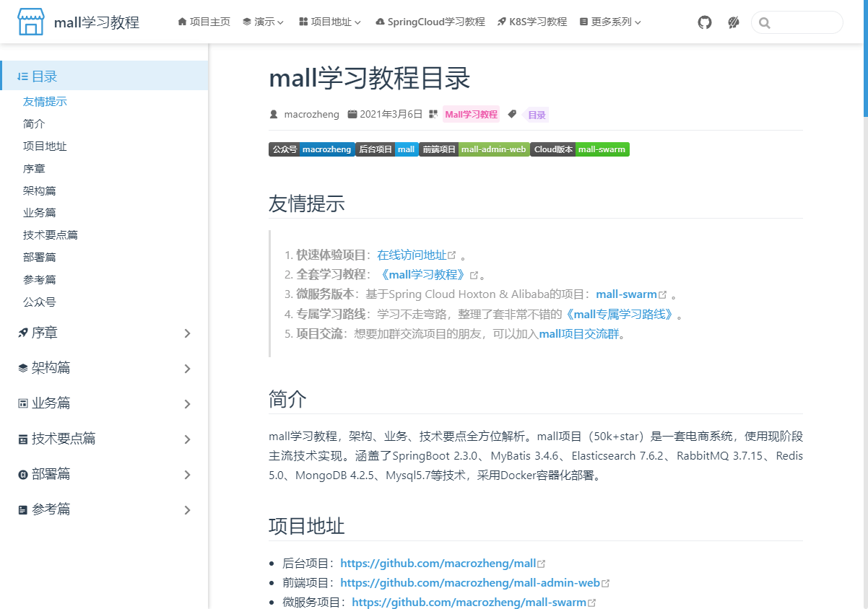868x609 pixels.
Task: Click the grid icon beside 项目地址
Action: pos(303,22)
